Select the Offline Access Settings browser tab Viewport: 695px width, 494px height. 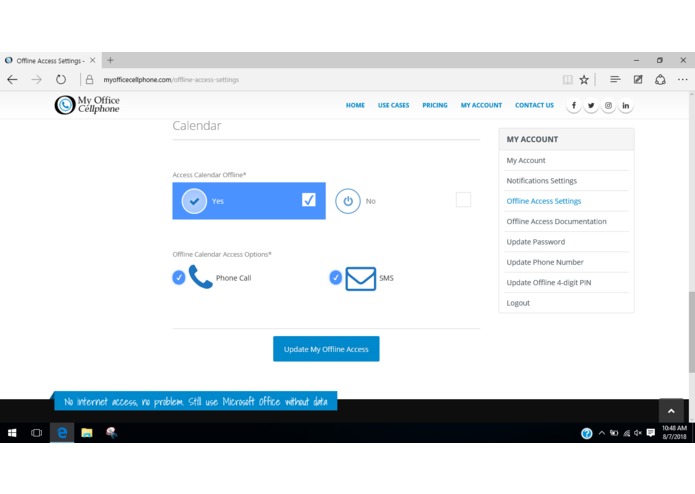click(51, 60)
